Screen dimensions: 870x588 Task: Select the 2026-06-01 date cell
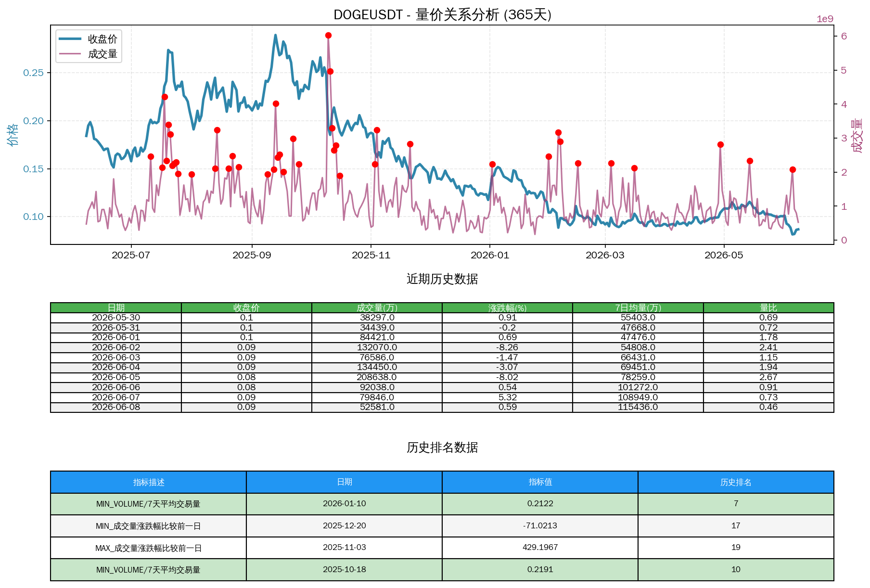(116, 337)
